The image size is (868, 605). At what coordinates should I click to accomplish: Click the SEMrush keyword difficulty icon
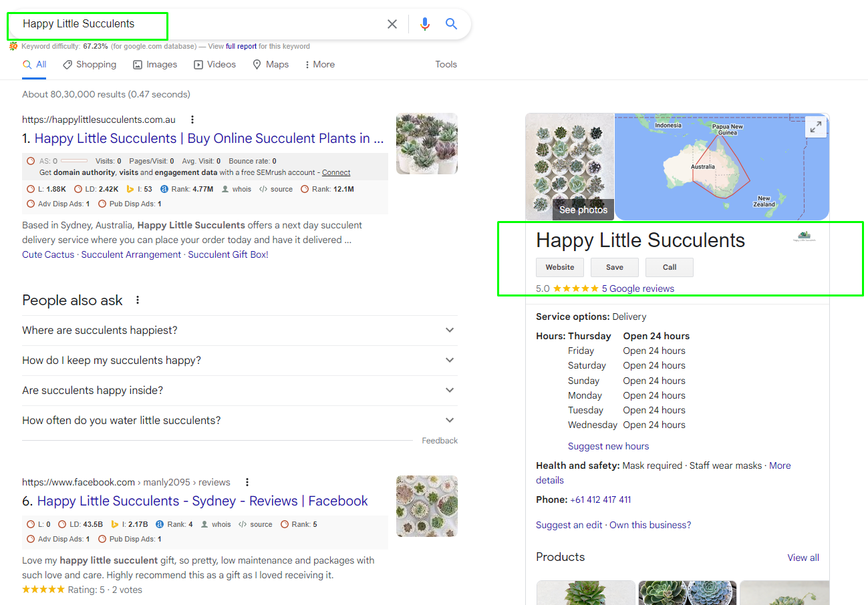(13, 47)
